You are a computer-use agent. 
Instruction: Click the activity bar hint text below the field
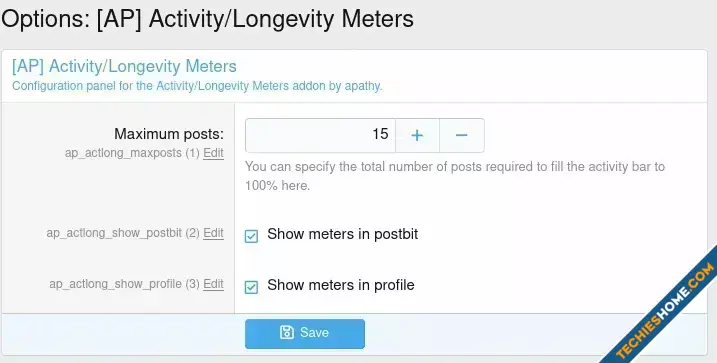(455, 176)
